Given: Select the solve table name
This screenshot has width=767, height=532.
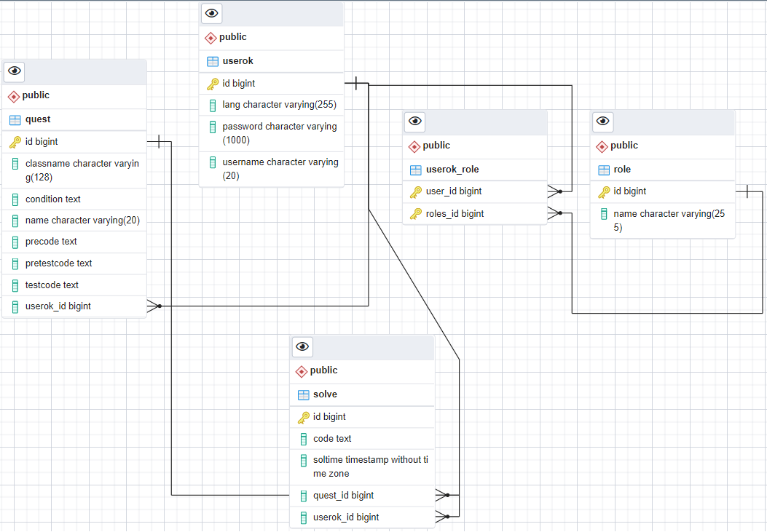Looking at the screenshot, I should tap(326, 394).
